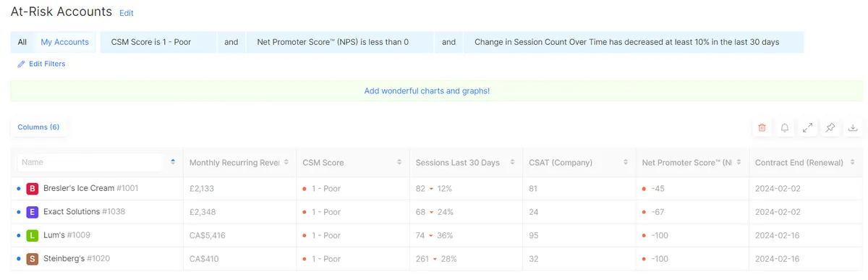Sort the Sessions Last 30 Days column

(x=513, y=163)
